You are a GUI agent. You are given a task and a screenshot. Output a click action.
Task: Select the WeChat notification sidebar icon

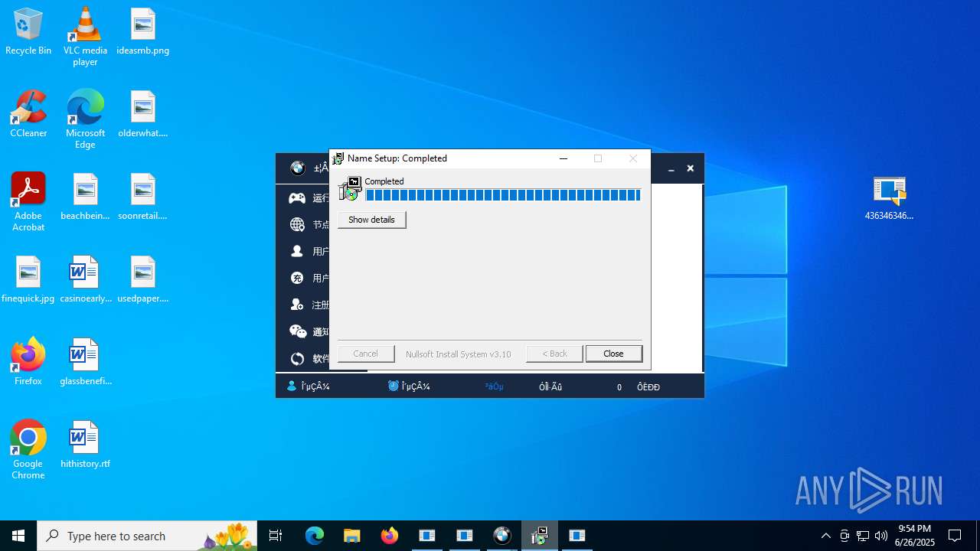point(297,331)
